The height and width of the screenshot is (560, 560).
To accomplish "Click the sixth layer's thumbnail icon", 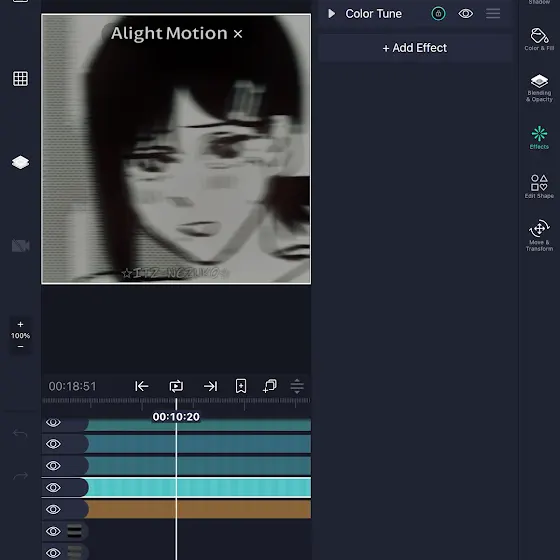I will tap(74, 531).
